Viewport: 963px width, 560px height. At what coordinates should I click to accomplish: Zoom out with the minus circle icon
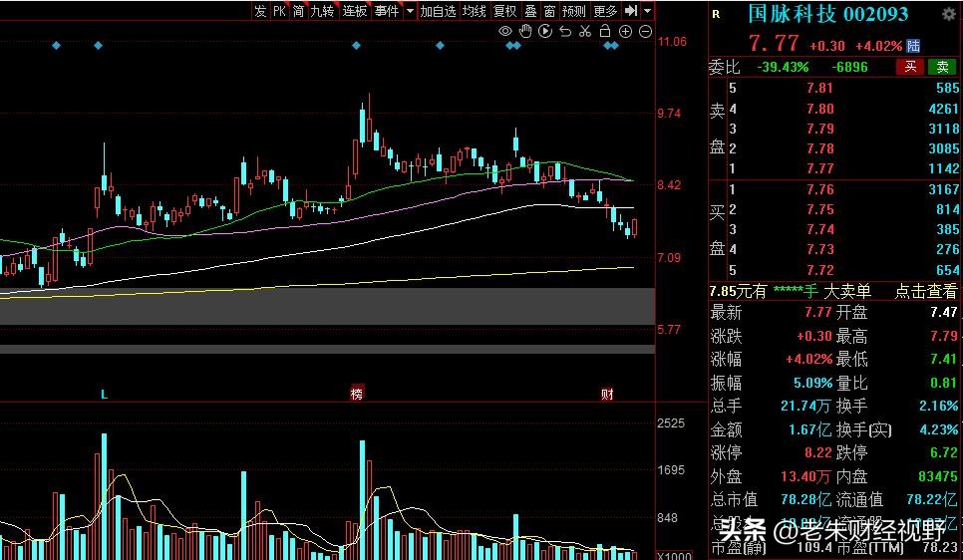coord(645,31)
